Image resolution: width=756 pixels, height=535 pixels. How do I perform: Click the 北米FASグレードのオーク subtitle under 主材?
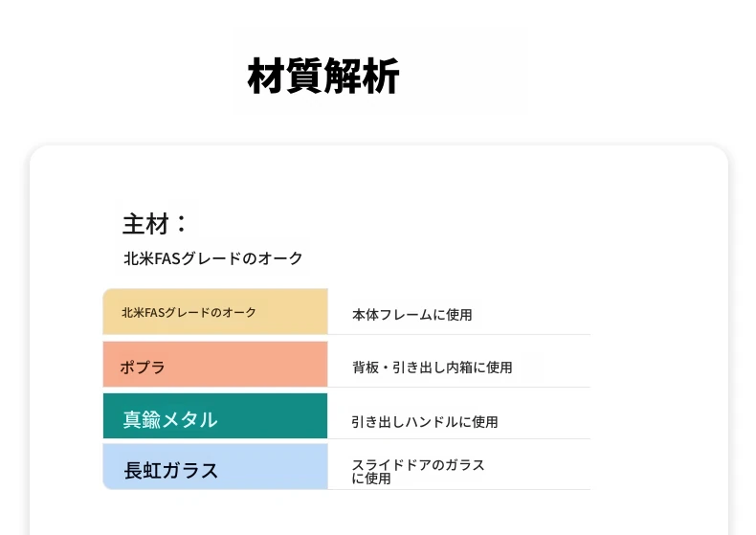[212, 258]
